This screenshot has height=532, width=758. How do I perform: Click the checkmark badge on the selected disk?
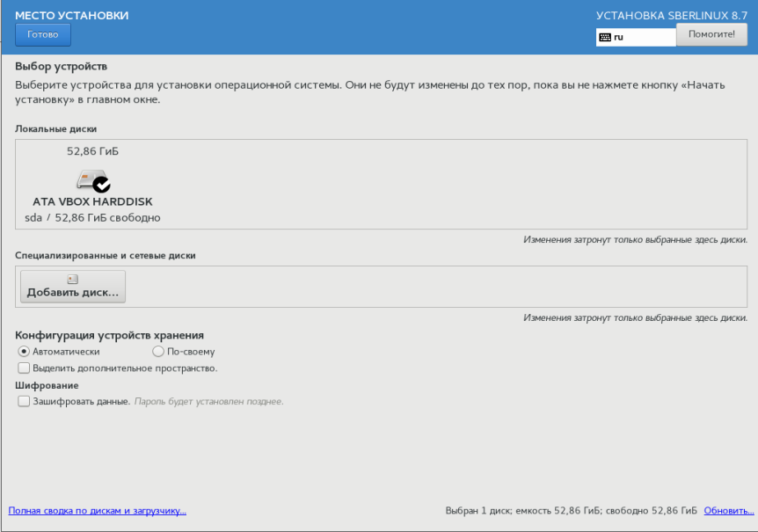coord(102,184)
